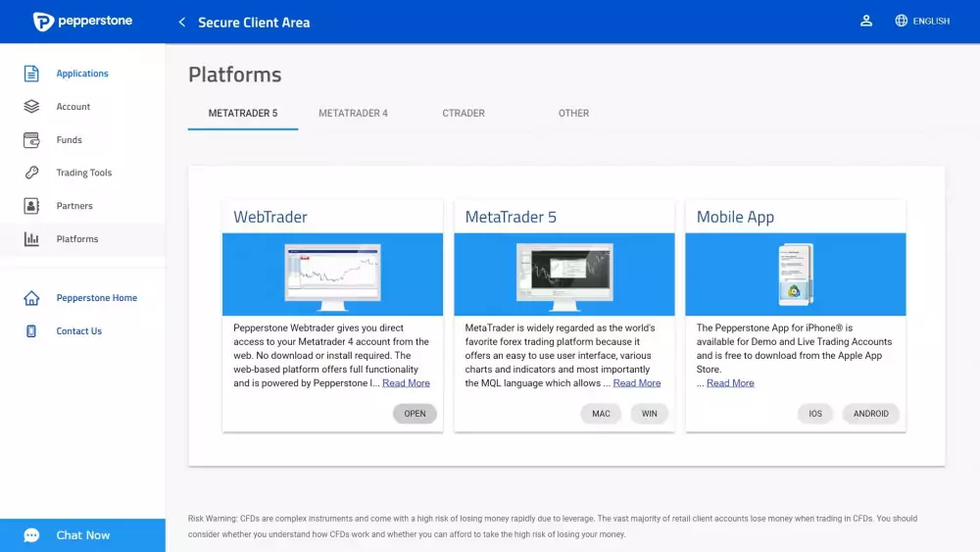Open the Applications sidebar item
The height and width of the screenshot is (552, 980).
tap(82, 74)
